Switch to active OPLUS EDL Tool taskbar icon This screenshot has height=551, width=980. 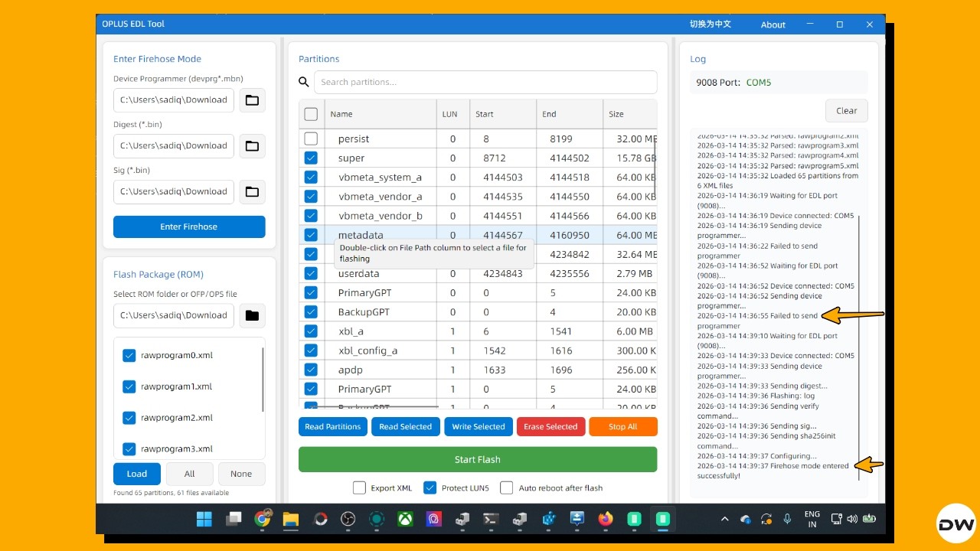[663, 519]
